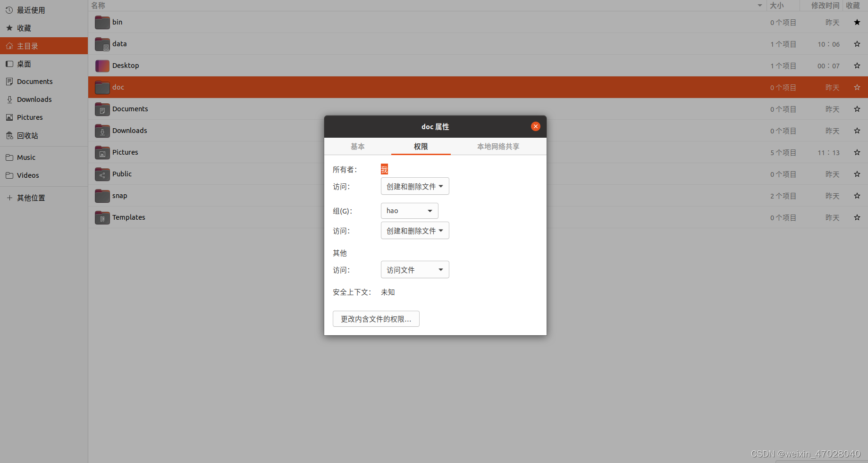Screen dimensions: 868x463
Task: Star the data folder row
Action: [857, 44]
